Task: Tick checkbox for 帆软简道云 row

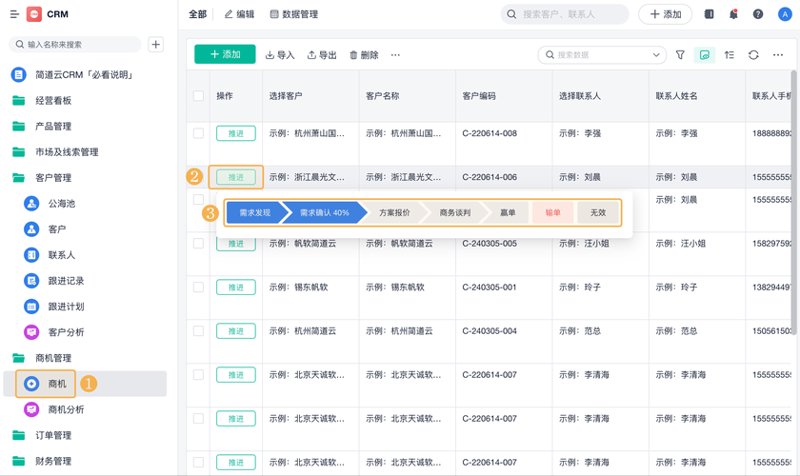Action: [198, 243]
